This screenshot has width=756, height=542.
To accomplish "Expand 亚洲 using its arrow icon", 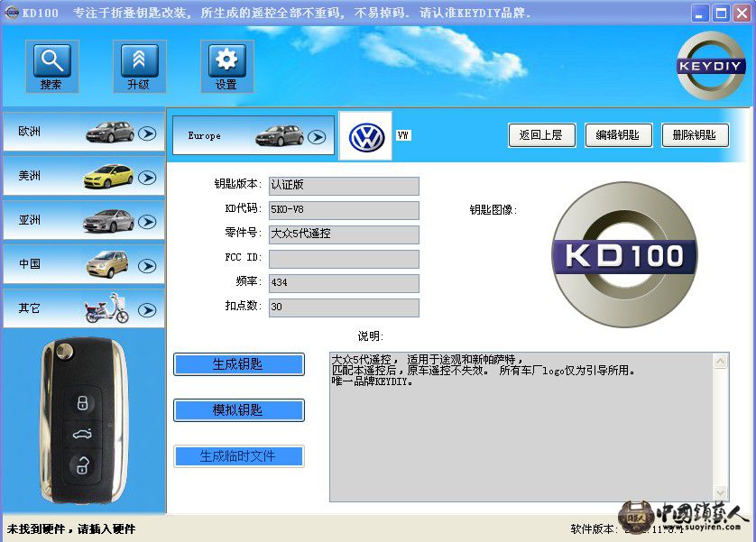I will 147,222.
